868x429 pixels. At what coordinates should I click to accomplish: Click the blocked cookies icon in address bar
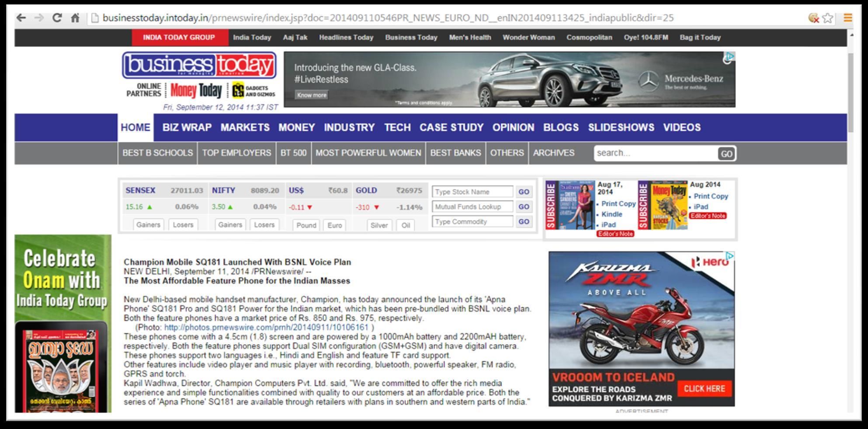point(813,18)
